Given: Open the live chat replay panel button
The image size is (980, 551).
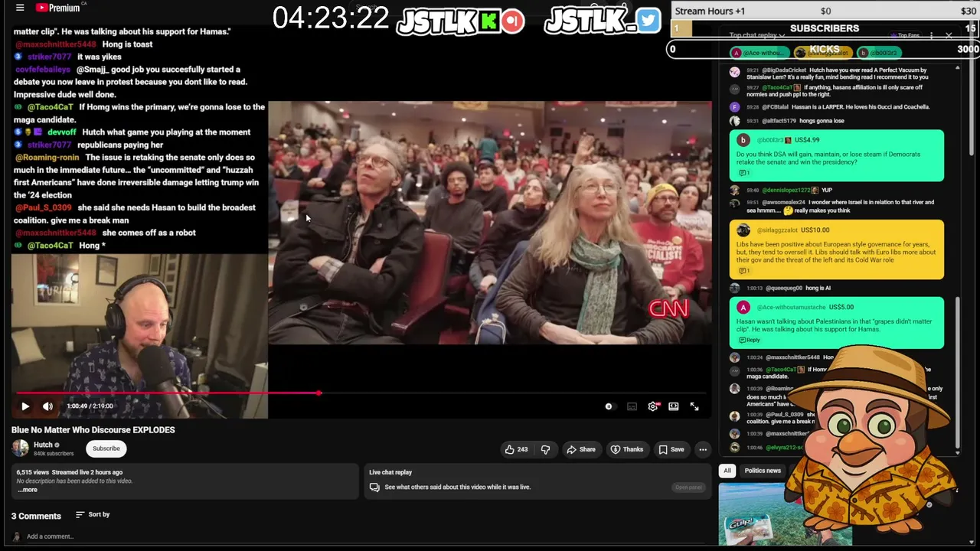Looking at the screenshot, I should click(x=688, y=487).
